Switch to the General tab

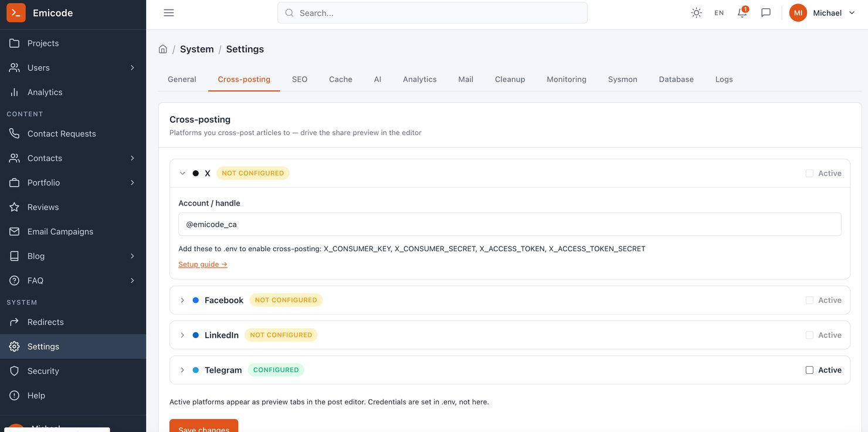click(x=182, y=79)
